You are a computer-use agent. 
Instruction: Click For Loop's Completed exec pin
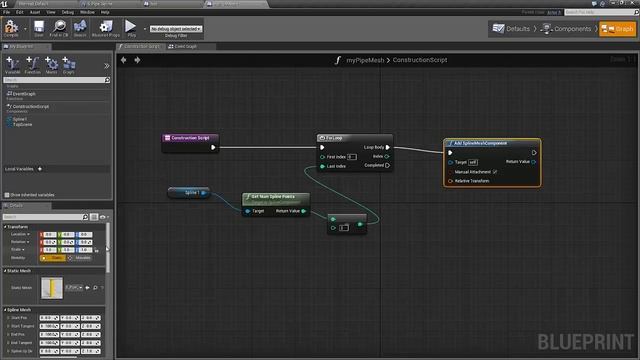tap(387, 165)
